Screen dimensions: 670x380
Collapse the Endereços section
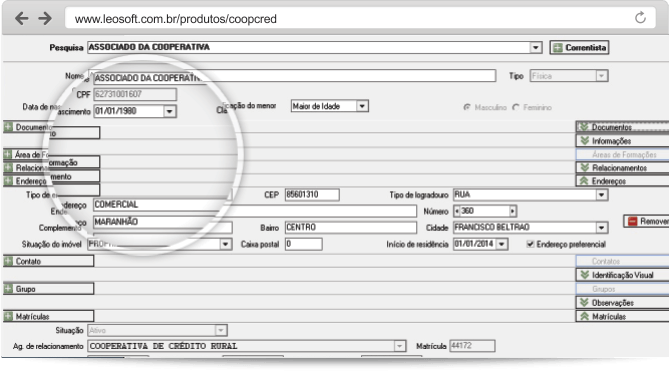point(623,181)
